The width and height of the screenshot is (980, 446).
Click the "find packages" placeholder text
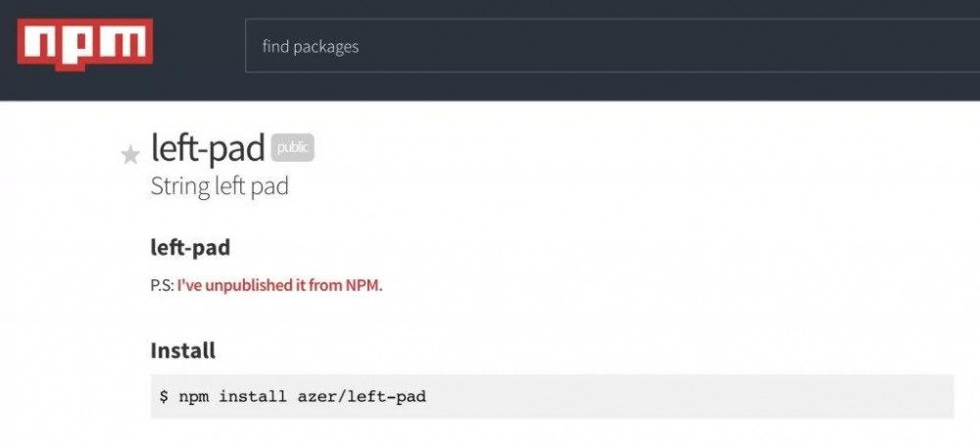[x=310, y=46]
